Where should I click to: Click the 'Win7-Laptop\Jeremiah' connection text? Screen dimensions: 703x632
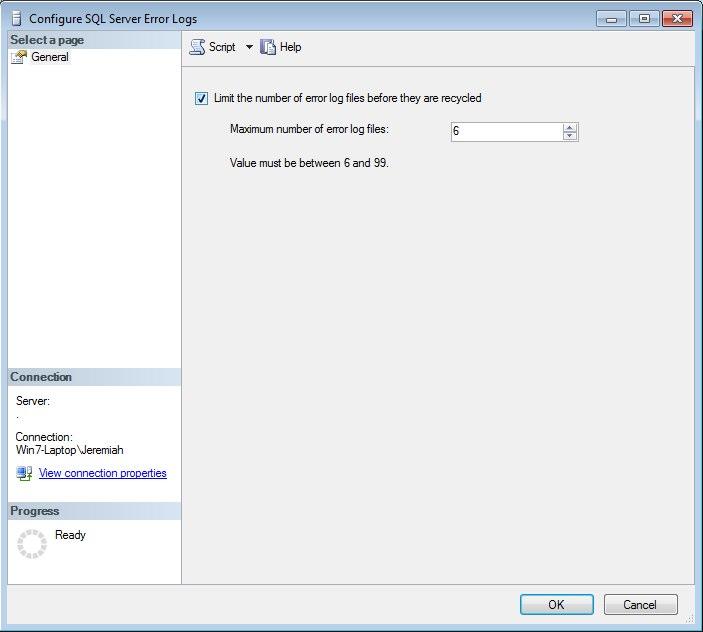coord(69,450)
